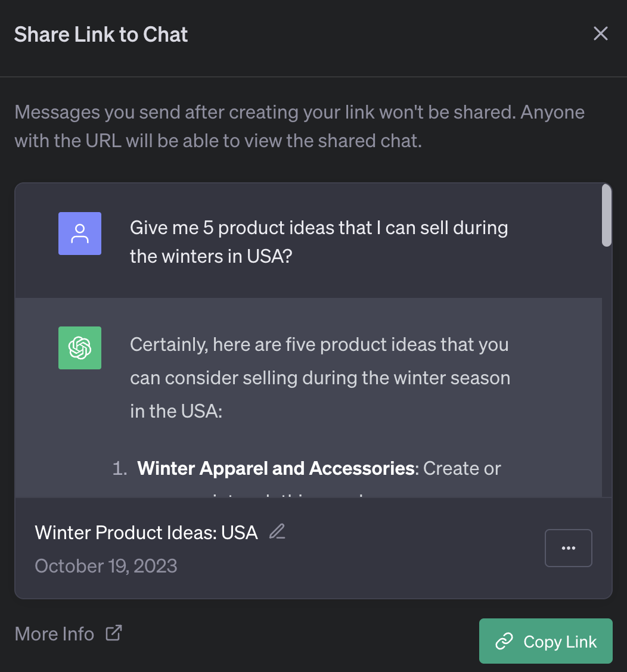Click the response starting with Certainly
The height and width of the screenshot is (672, 627).
319,378
